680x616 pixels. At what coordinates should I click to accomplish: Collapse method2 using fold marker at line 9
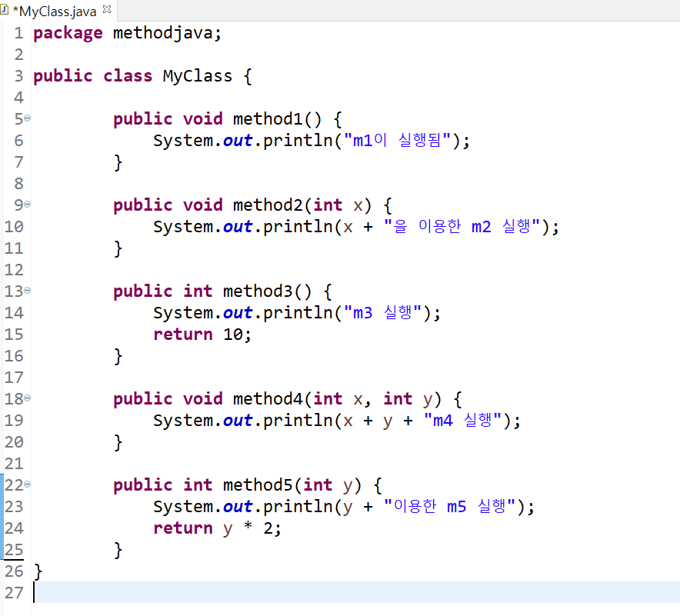point(28,204)
